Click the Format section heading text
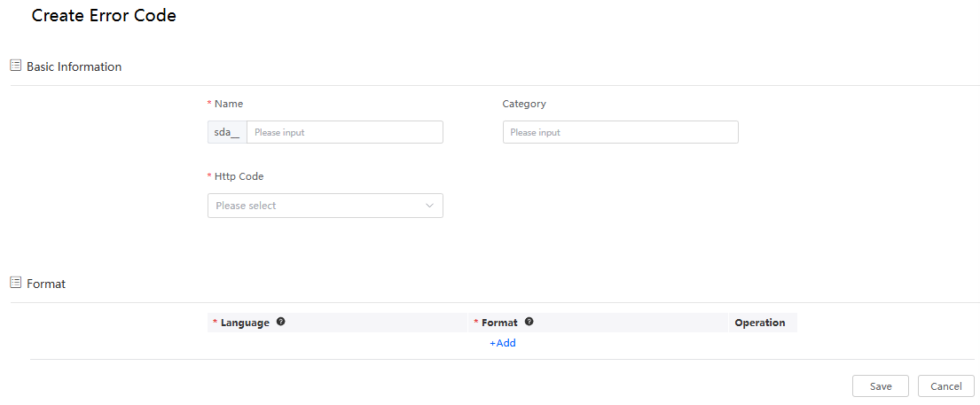This screenshot has height=405, width=980. [46, 284]
